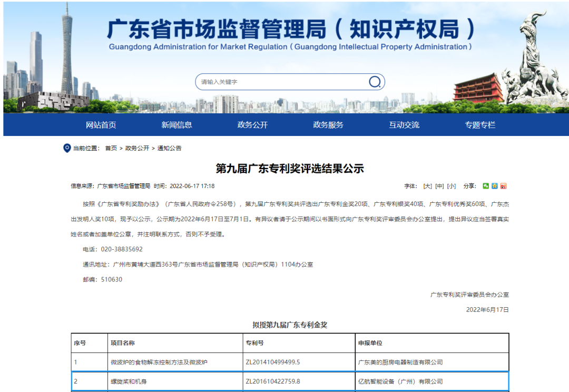Screen dimensions: 569x392
Task: Click patent number ZL201410499499.5 cell
Action: pos(273,362)
